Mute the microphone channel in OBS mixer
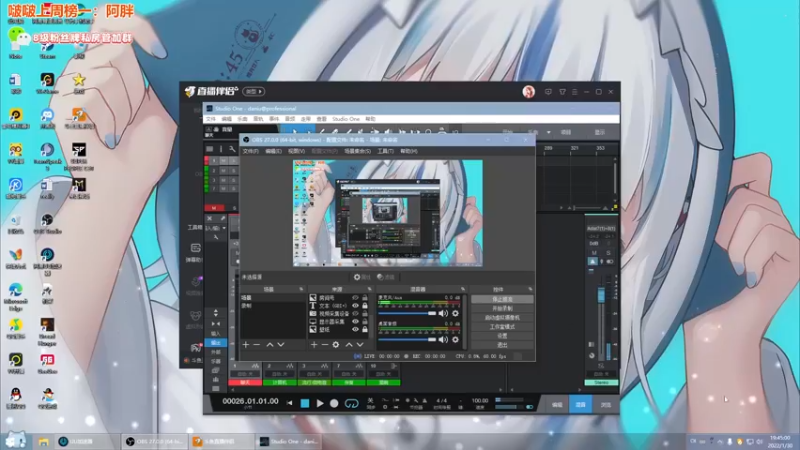800x450 pixels. pyautogui.click(x=443, y=313)
